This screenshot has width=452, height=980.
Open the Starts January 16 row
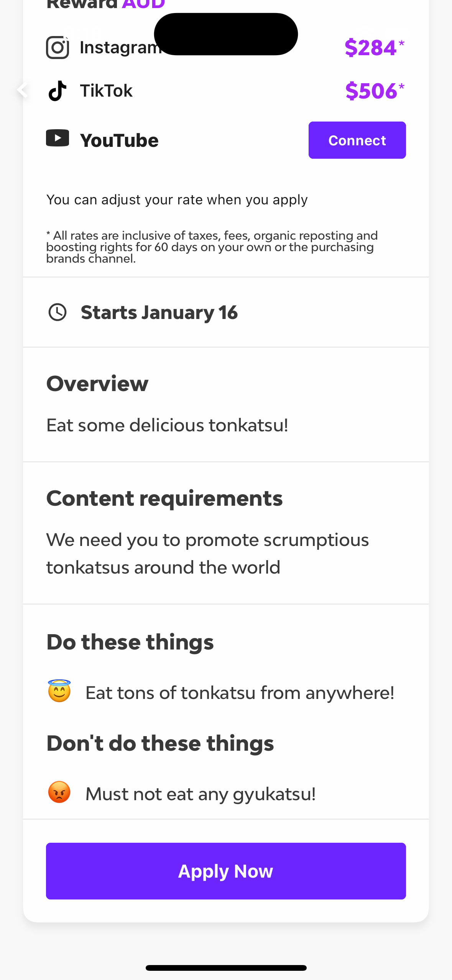click(x=226, y=312)
